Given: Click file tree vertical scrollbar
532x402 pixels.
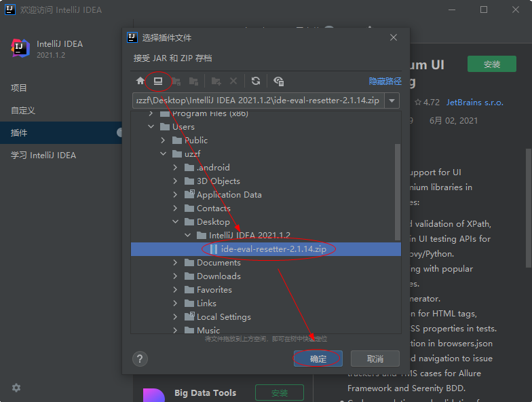Looking at the screenshot, I should point(398,192).
